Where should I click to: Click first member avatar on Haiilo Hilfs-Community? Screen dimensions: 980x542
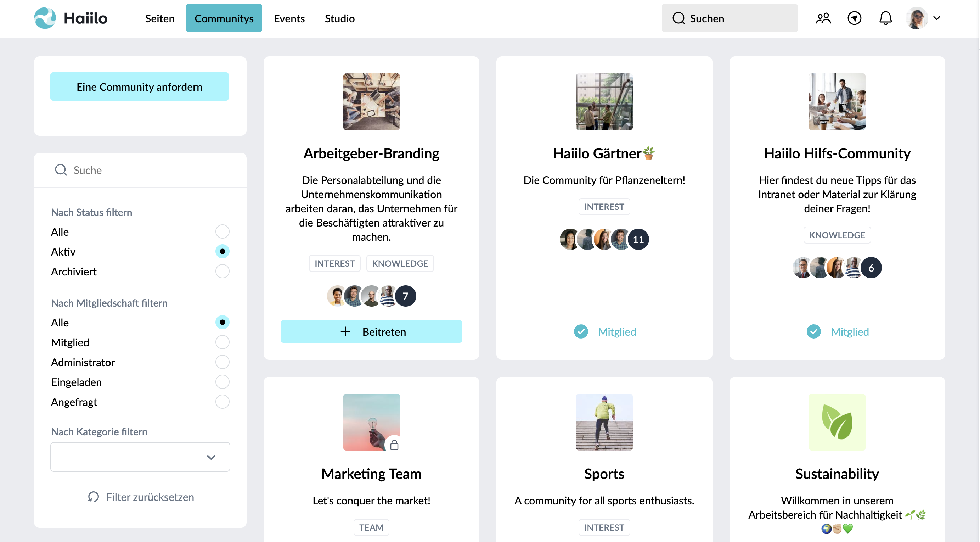point(802,268)
